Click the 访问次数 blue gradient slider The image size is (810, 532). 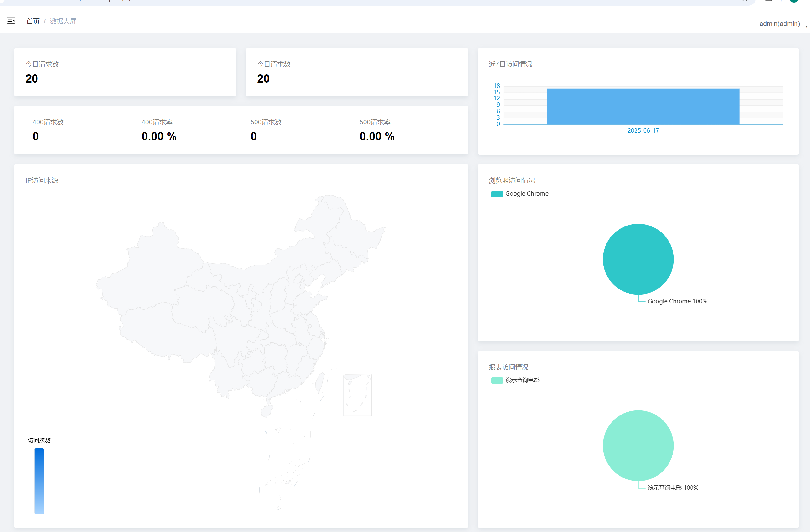click(x=39, y=481)
